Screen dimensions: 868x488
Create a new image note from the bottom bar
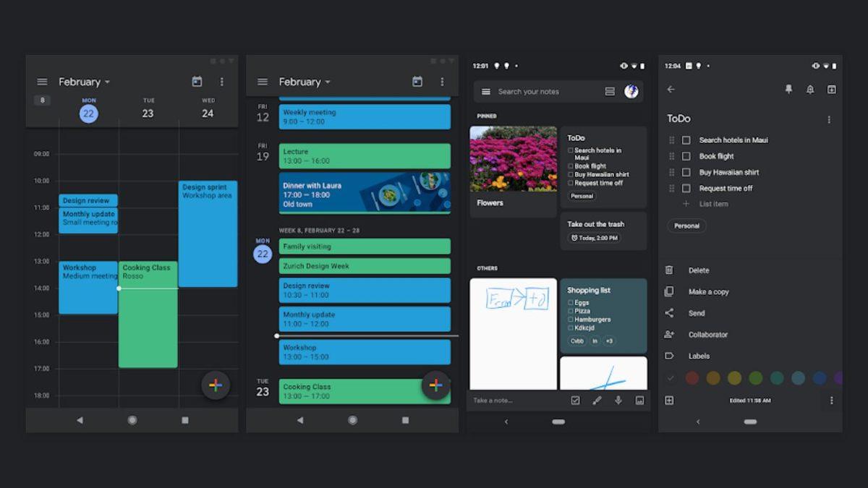point(639,401)
